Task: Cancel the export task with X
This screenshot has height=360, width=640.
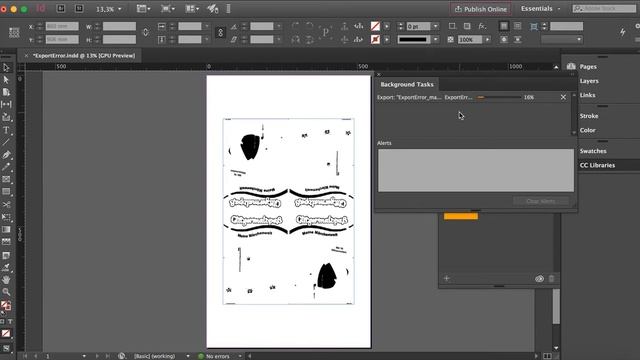Action: (x=563, y=97)
